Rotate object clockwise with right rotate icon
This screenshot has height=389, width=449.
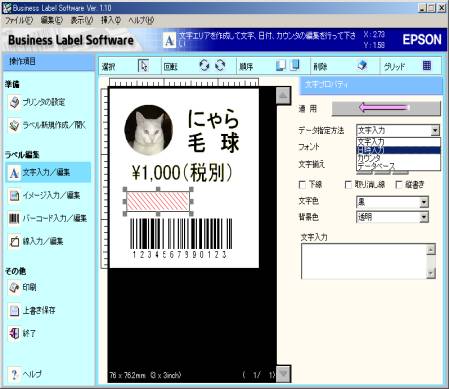(220, 65)
